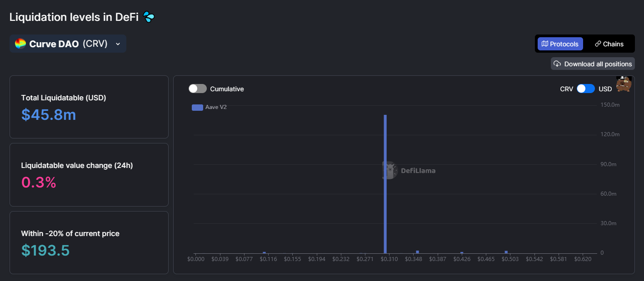Click the CRV label beside the switch
644x281 pixels.
click(x=567, y=89)
